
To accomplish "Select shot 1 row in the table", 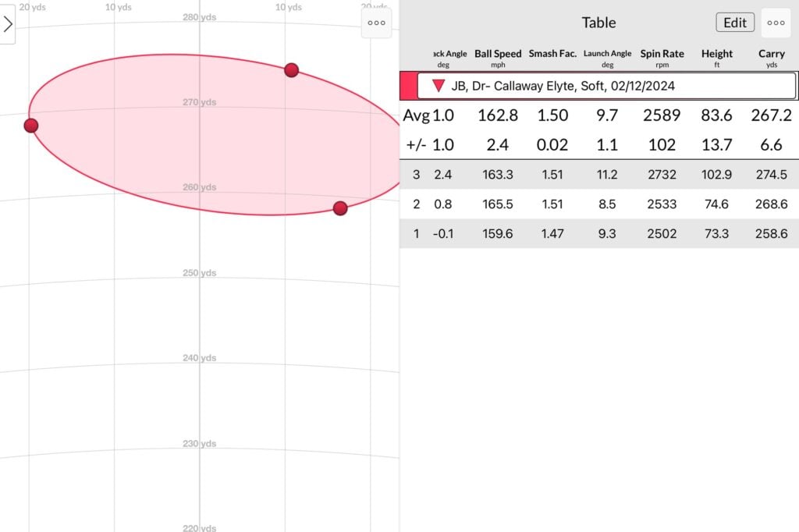I will (x=598, y=233).
